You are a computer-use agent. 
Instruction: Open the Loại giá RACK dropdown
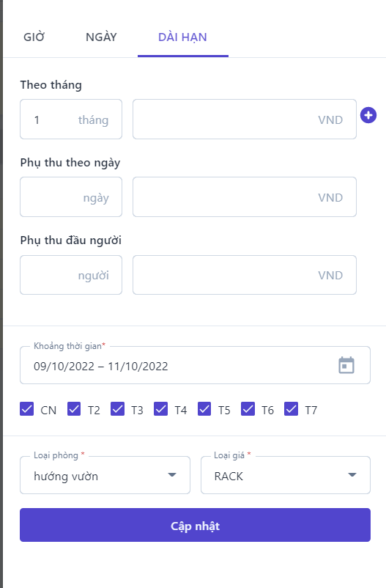click(x=286, y=475)
